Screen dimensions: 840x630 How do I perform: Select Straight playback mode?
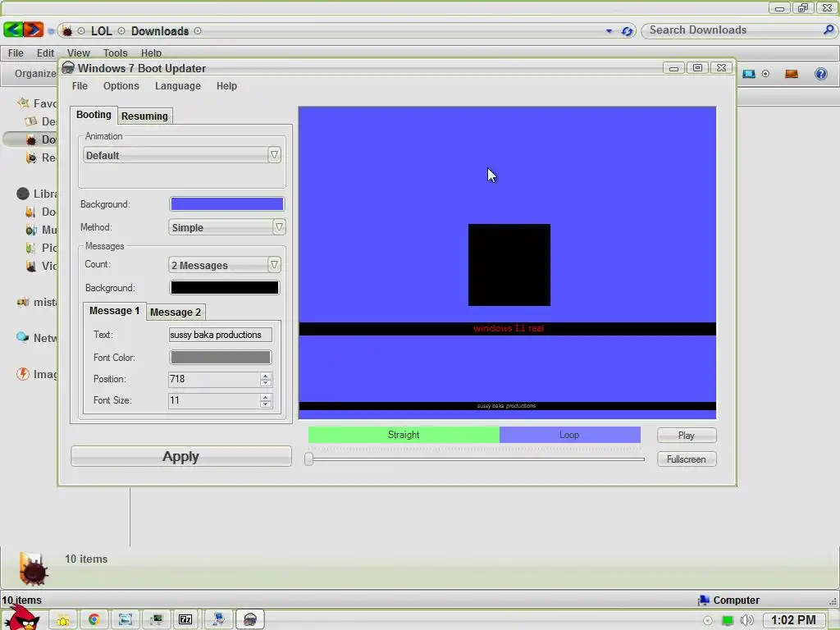tap(404, 435)
